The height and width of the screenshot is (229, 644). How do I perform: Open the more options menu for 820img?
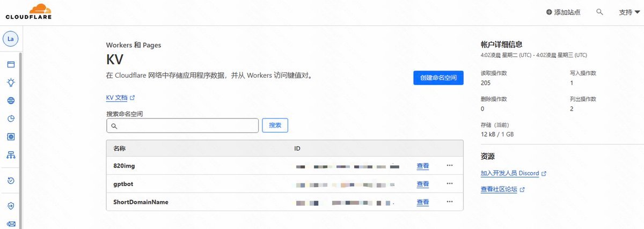(450, 165)
